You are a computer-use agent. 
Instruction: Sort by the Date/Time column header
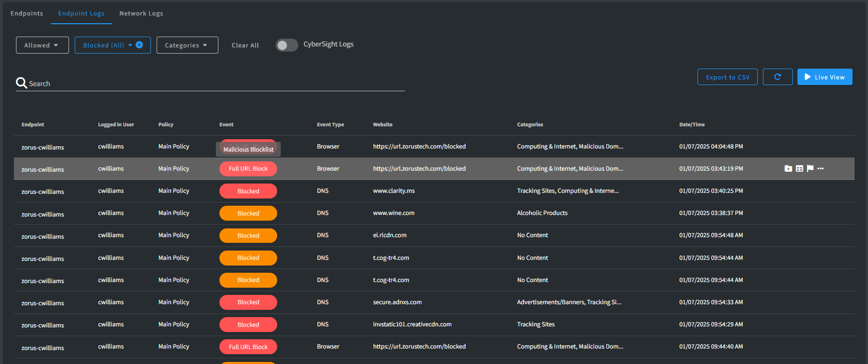coord(692,124)
